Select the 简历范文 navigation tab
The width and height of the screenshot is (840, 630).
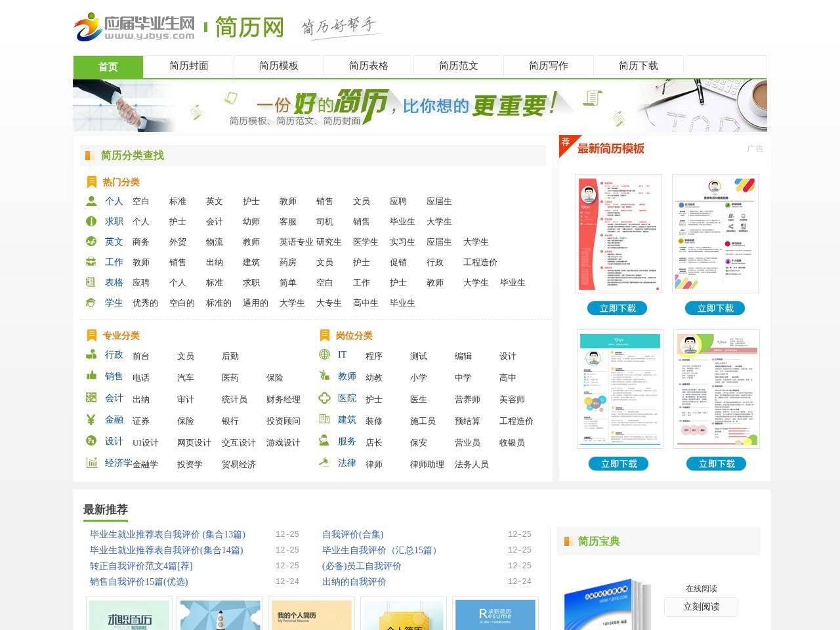459,66
